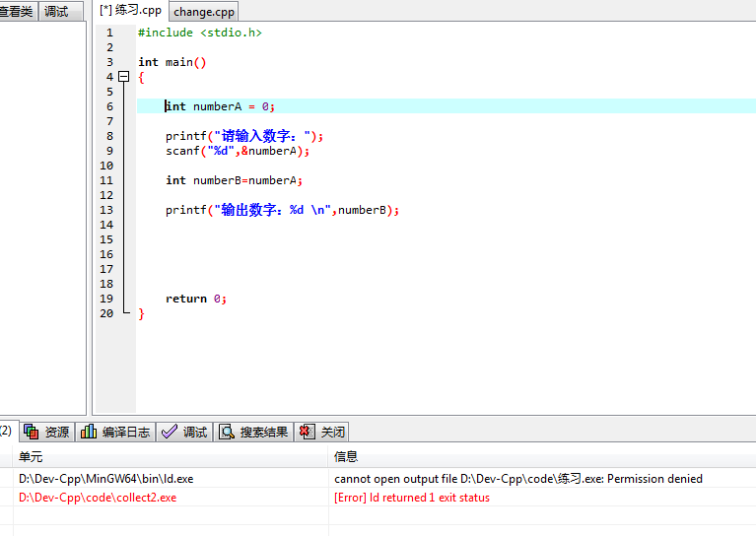Click the printf 请输入数字 line

244,136
